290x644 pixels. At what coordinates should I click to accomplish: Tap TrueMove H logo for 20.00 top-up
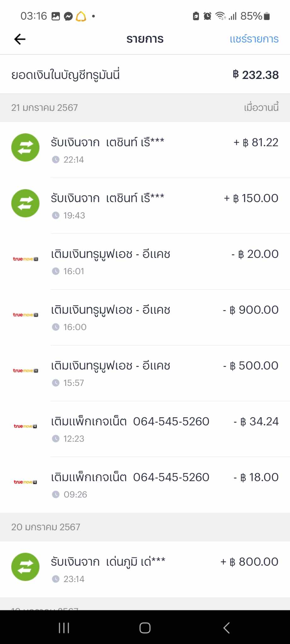[x=25, y=259]
